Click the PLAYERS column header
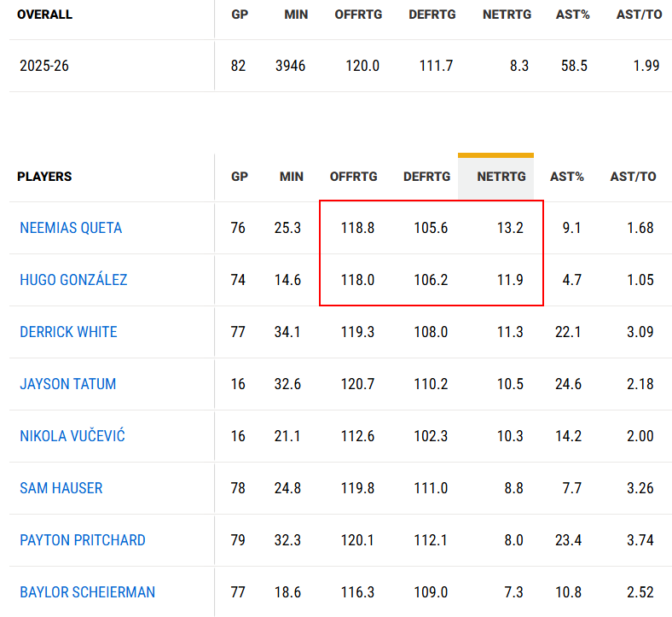The width and height of the screenshot is (672, 617). tap(44, 177)
